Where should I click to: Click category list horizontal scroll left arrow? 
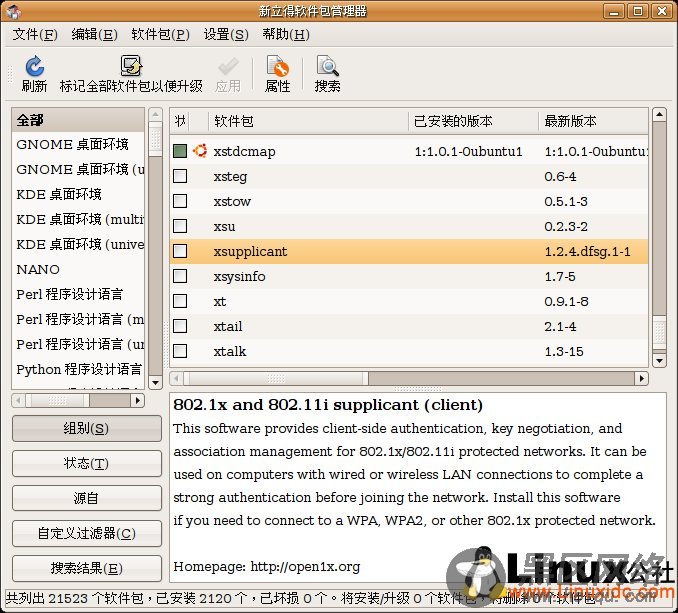(x=19, y=401)
